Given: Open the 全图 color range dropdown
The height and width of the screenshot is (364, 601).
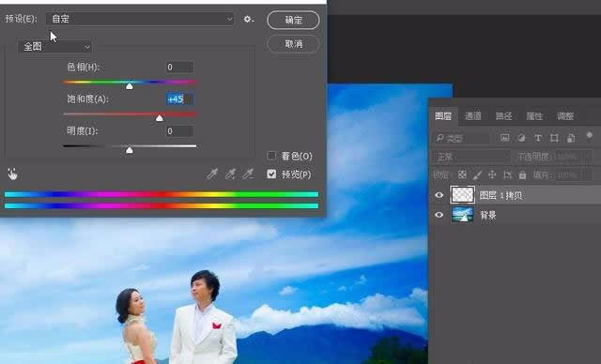Looking at the screenshot, I should click(x=54, y=47).
